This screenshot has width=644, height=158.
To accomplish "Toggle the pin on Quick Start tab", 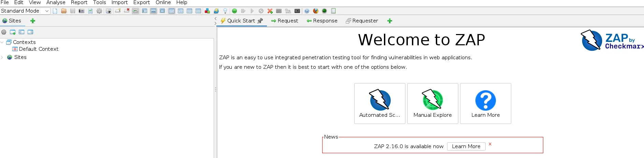I will point(260,21).
